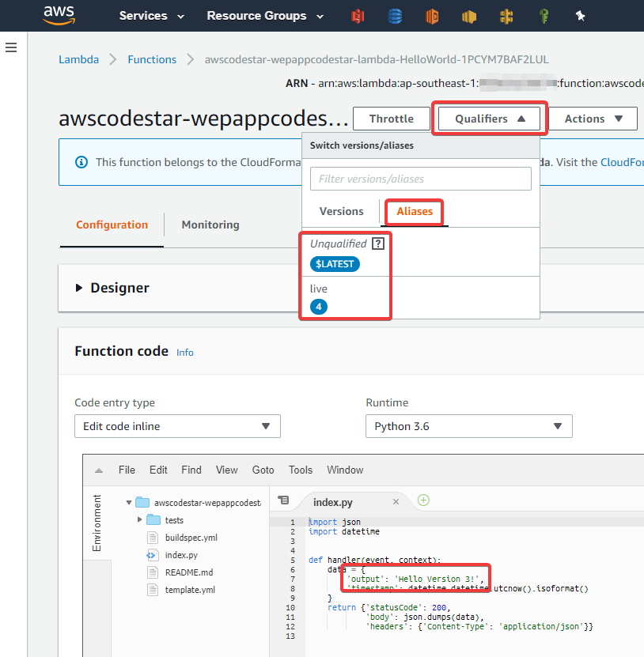Open the Runtime Python 3.6 dropdown
Screen dimensions: 644x657
click(x=468, y=426)
